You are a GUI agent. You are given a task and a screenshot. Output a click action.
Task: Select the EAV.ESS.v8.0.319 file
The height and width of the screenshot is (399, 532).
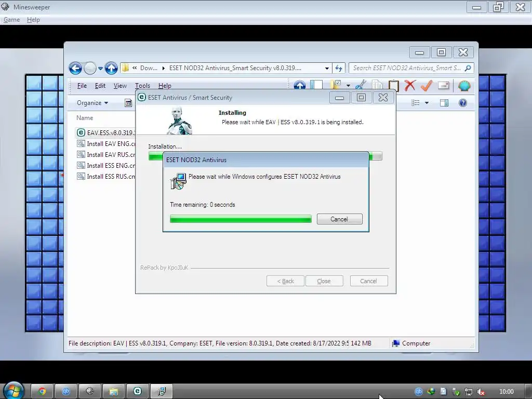[106, 132]
